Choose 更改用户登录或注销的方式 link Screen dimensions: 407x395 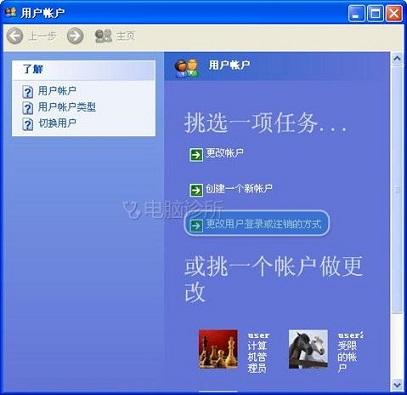(263, 224)
